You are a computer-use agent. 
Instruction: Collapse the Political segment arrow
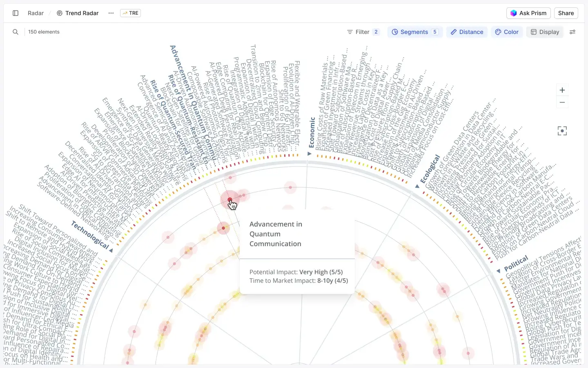pyautogui.click(x=499, y=271)
